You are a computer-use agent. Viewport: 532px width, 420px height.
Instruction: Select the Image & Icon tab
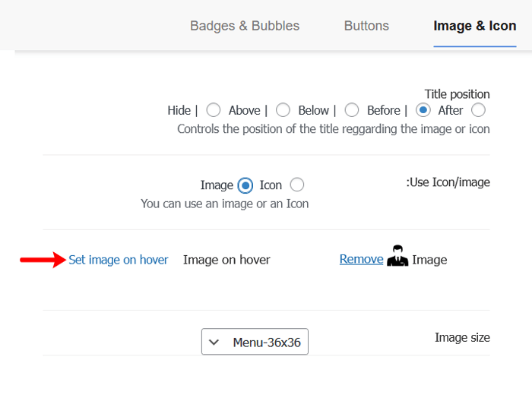click(x=474, y=26)
